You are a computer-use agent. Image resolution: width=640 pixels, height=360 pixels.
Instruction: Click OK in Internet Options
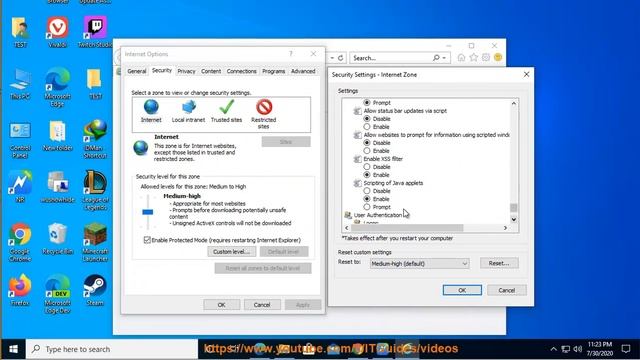tap(222, 304)
